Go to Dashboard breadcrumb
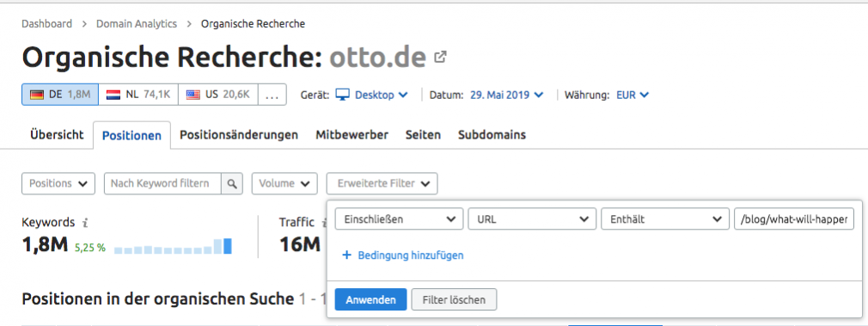Image resolution: width=868 pixels, height=326 pixels. (x=47, y=24)
